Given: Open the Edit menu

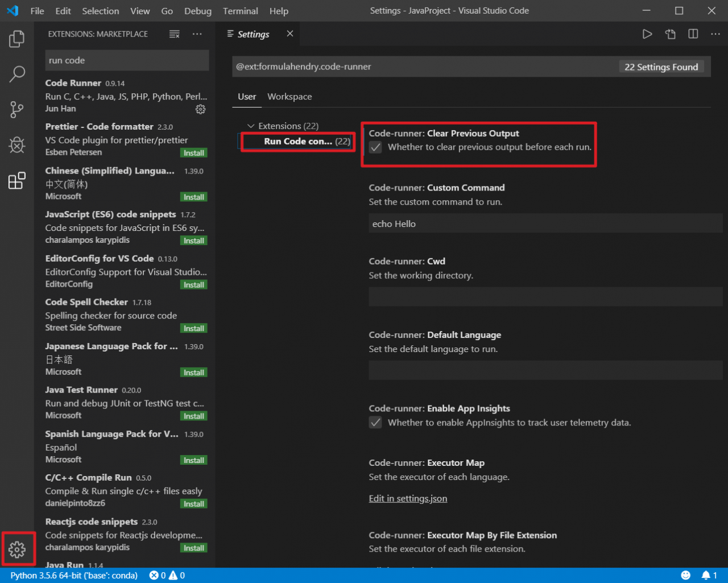Looking at the screenshot, I should click(x=63, y=11).
